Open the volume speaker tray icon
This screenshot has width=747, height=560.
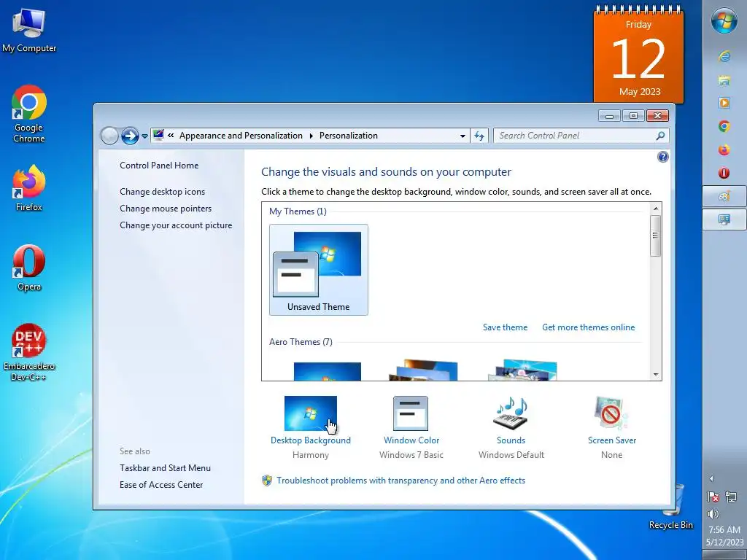click(713, 514)
